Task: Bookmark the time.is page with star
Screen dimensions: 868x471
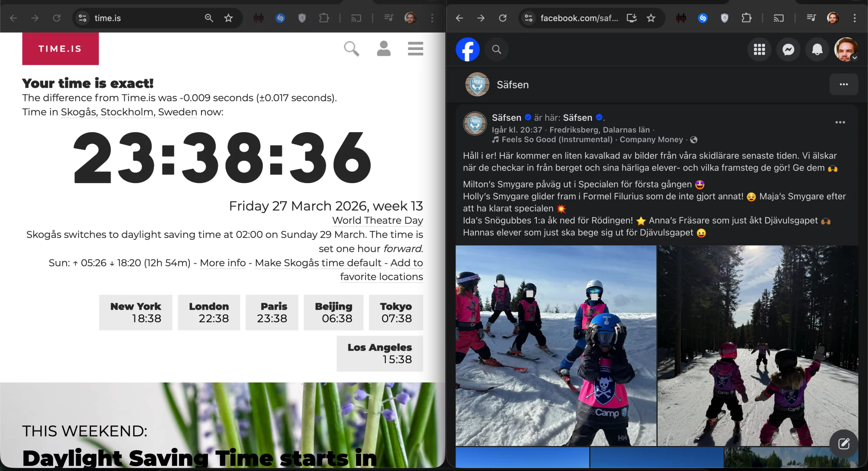Action: [x=228, y=18]
